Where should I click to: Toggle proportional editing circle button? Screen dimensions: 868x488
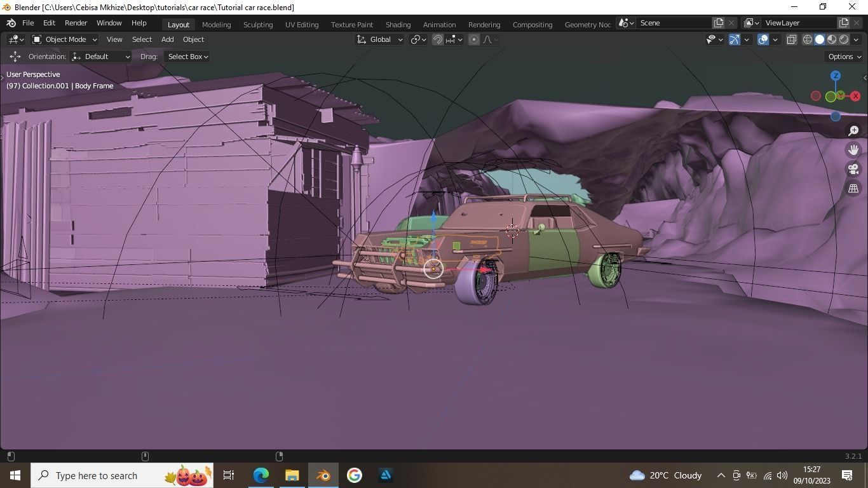[474, 39]
